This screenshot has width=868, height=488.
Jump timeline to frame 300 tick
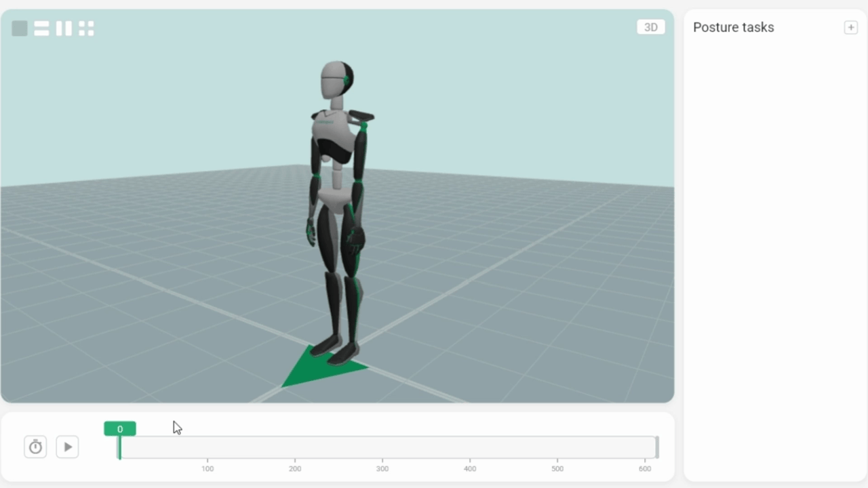click(x=382, y=468)
